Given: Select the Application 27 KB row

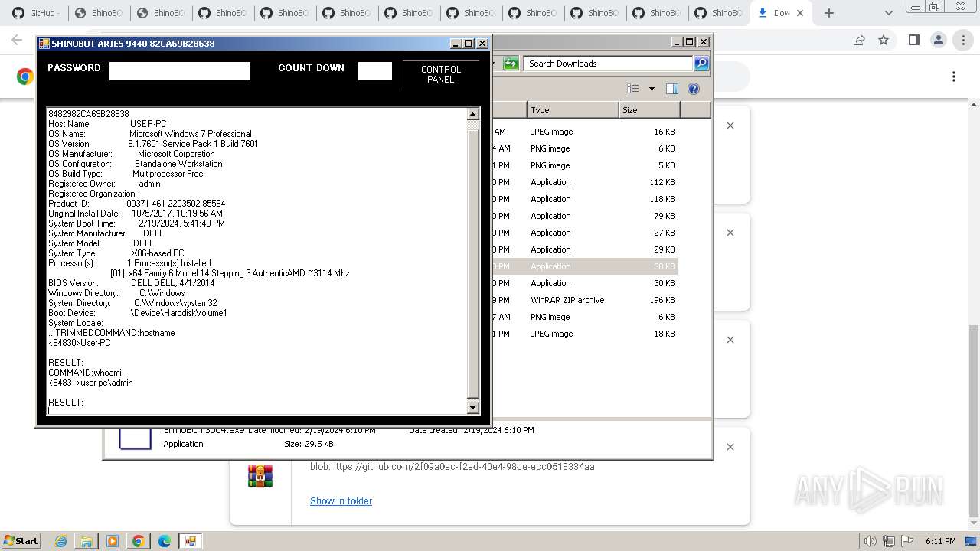Looking at the screenshot, I should point(584,233).
